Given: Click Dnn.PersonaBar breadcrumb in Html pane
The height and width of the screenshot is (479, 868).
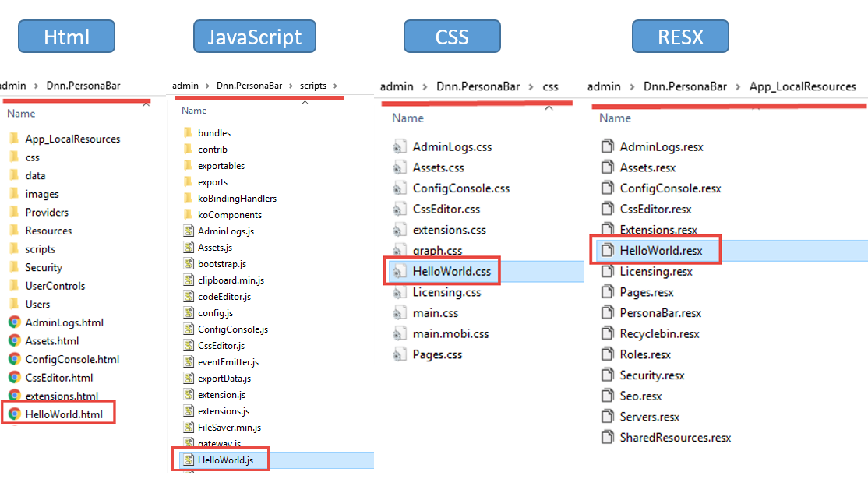Looking at the screenshot, I should coord(83,86).
